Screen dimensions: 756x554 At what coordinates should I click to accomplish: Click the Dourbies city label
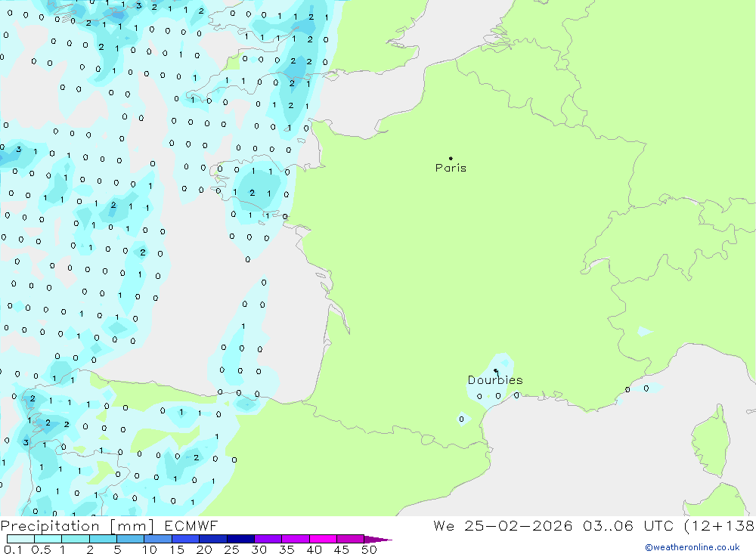click(495, 380)
